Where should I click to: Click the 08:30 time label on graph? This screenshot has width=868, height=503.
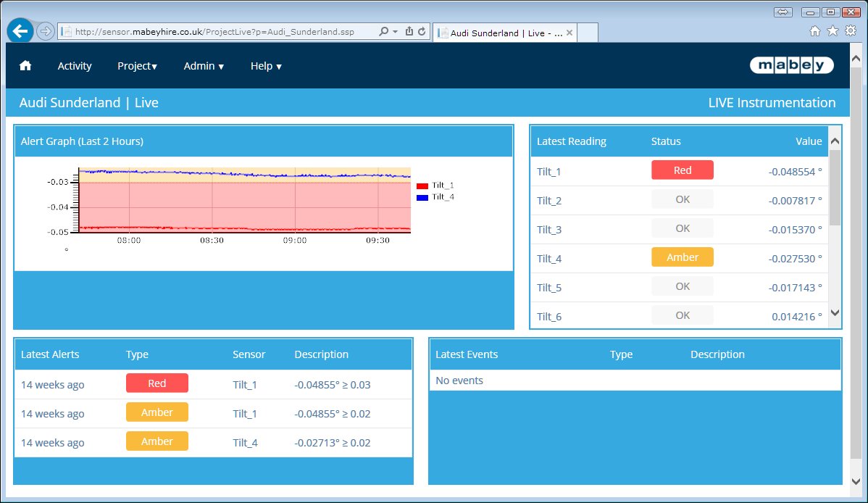(212, 241)
